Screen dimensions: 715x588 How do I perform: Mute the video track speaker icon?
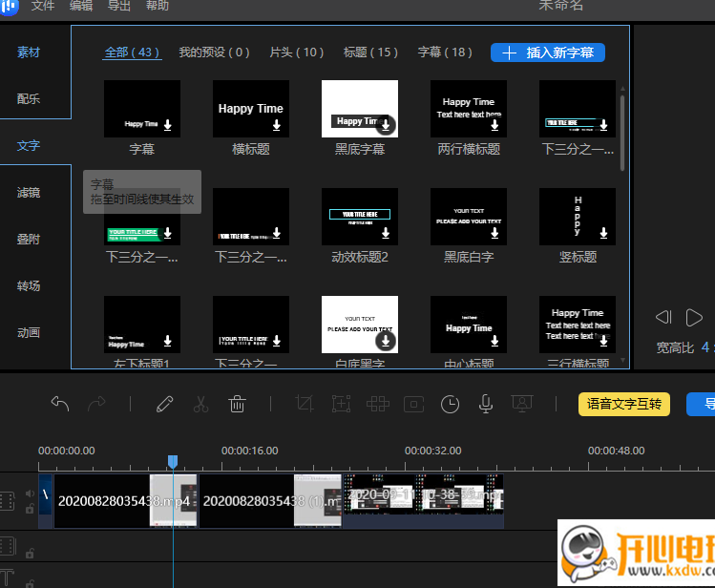tap(30, 493)
